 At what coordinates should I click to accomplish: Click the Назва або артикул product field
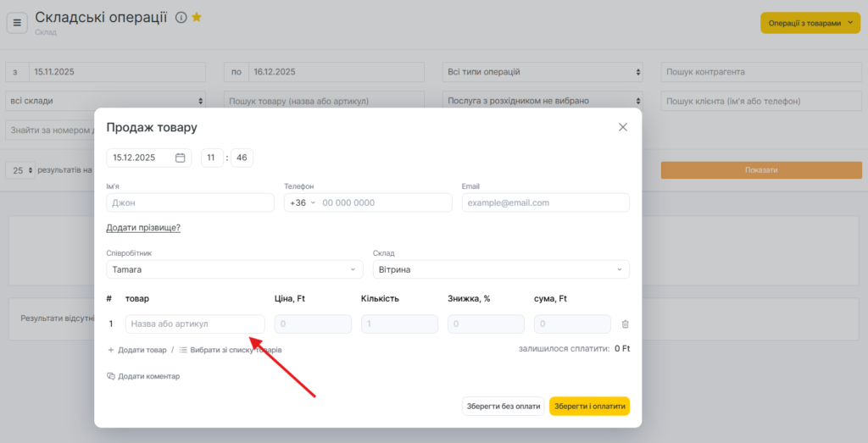195,324
